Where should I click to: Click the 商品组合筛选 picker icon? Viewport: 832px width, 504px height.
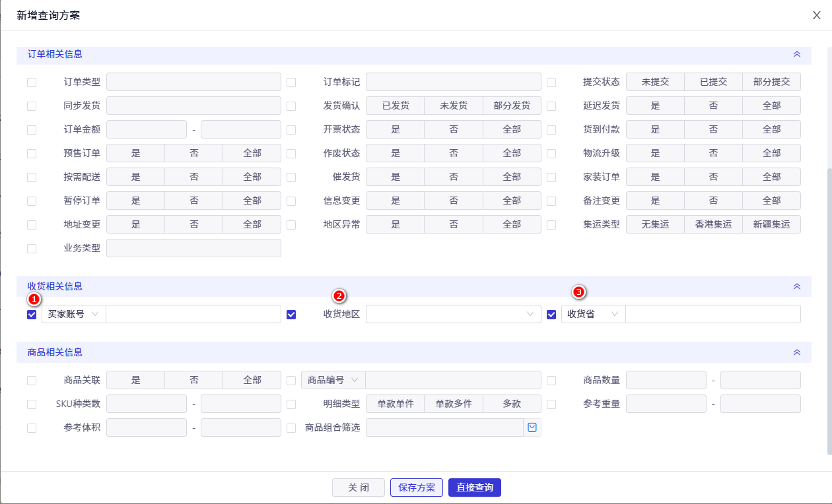point(532,427)
